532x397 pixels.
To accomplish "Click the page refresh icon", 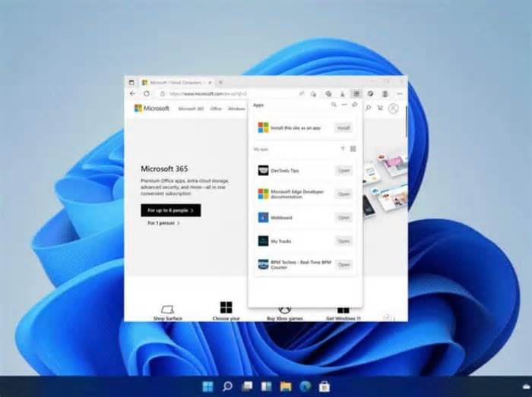I will (x=147, y=93).
